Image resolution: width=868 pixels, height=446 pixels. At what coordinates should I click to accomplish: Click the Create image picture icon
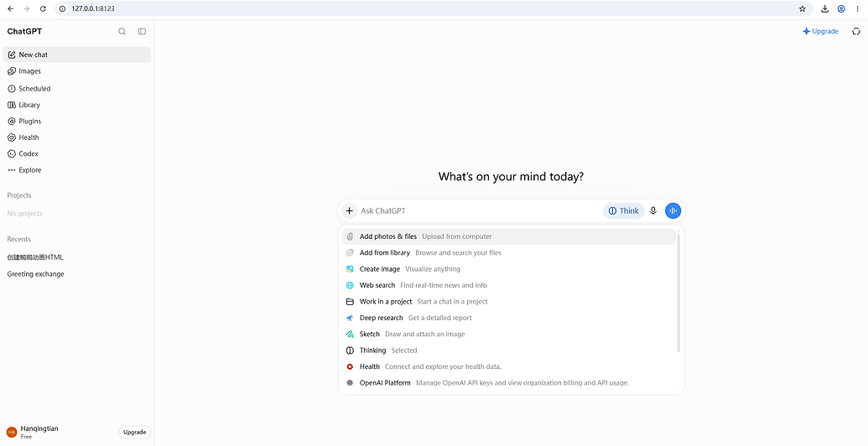click(350, 269)
